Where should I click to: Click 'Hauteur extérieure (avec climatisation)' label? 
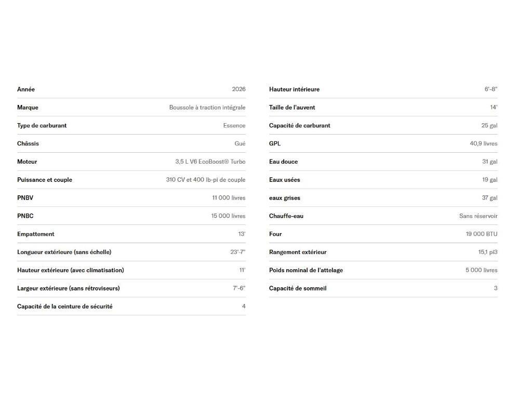coord(70,270)
